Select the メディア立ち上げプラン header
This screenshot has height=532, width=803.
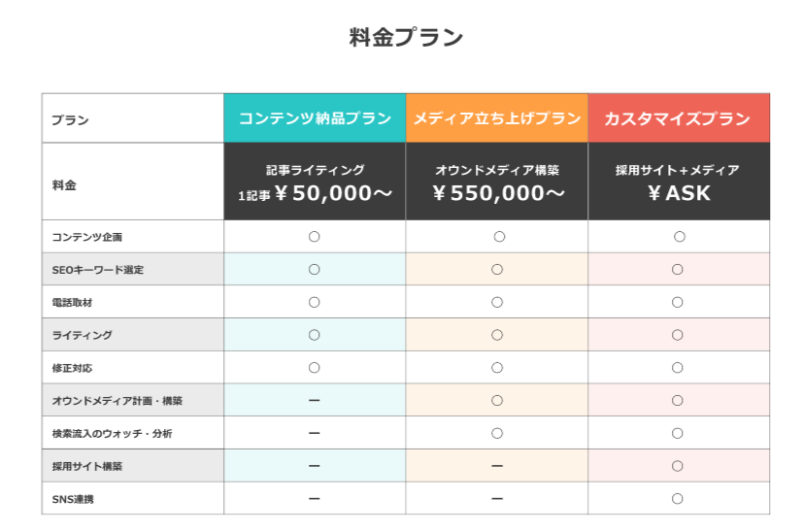[497, 118]
